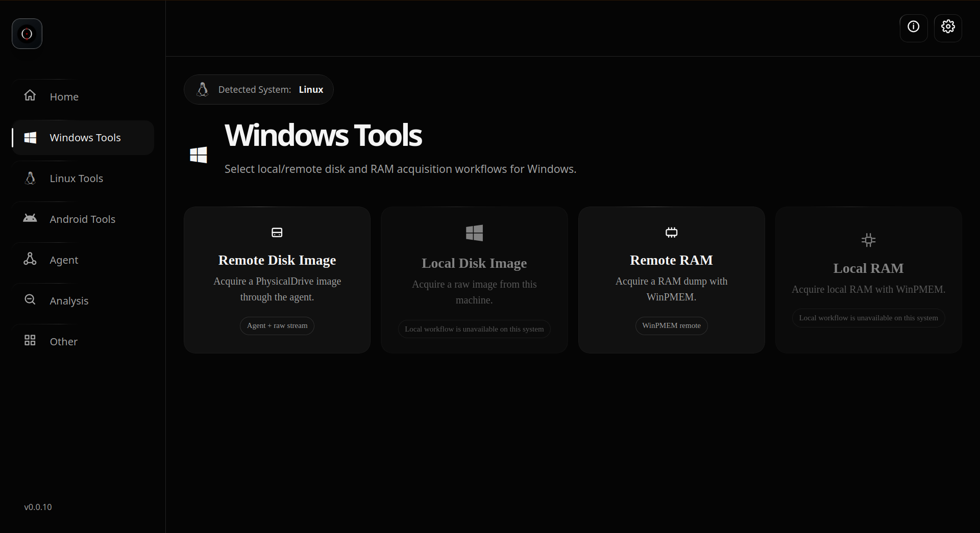Viewport: 980px width, 533px height.
Task: Click the Detected System: Linux text
Action: 271,90
